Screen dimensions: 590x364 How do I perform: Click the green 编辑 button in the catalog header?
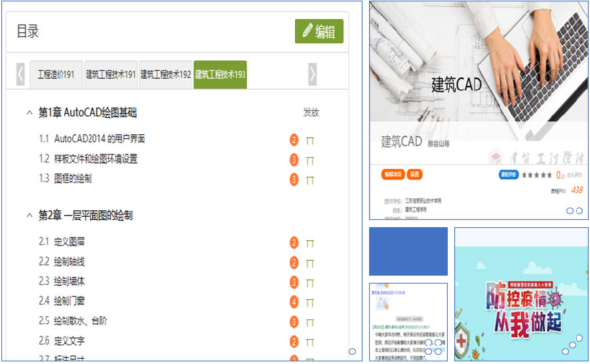[x=319, y=31]
